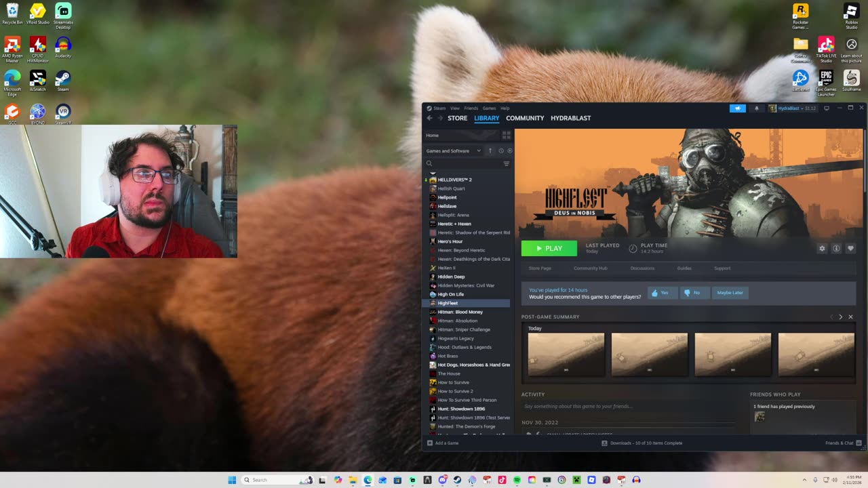
Task: Expand the HydraBlast account dropdown
Action: pyautogui.click(x=793, y=108)
